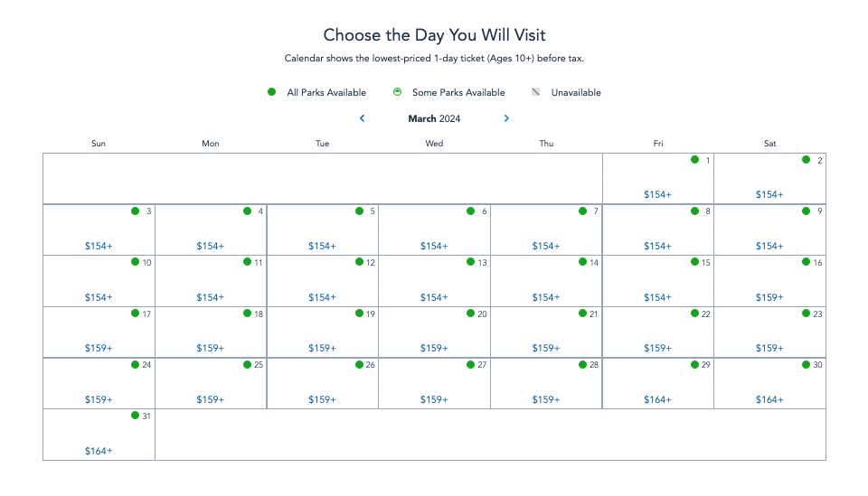868x496 pixels.
Task: Click the $154+ price on March 8
Action: tap(657, 246)
